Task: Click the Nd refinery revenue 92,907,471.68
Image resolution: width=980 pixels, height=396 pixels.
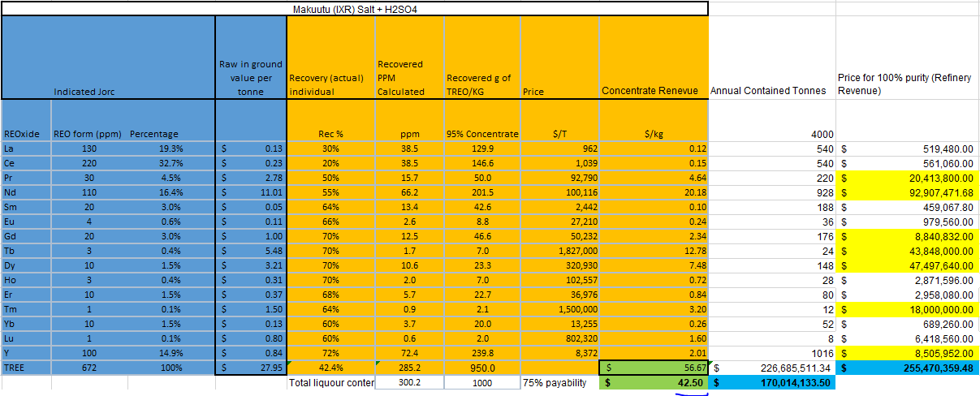Action: click(906, 193)
